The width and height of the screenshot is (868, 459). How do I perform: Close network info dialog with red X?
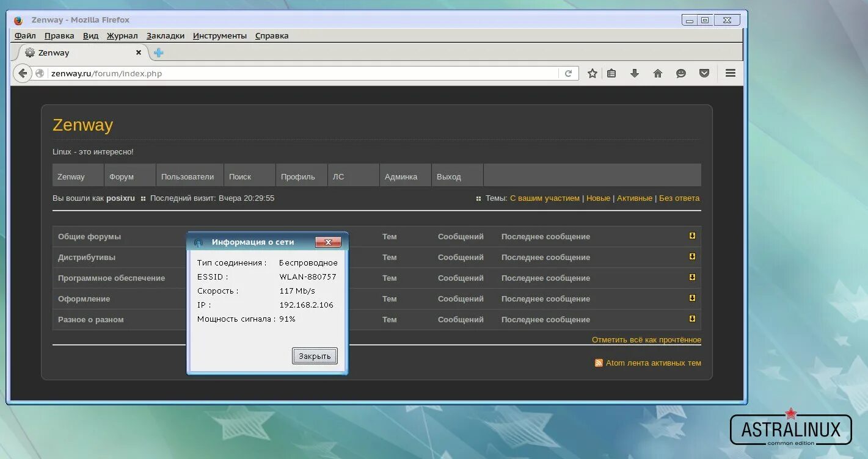pos(328,242)
